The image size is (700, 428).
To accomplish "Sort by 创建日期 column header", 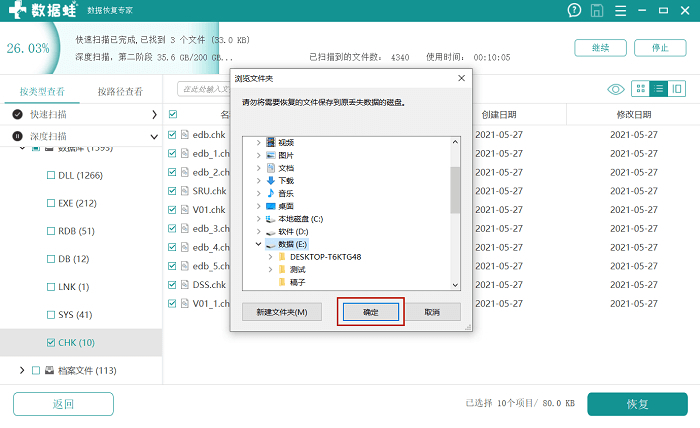I will [x=499, y=115].
